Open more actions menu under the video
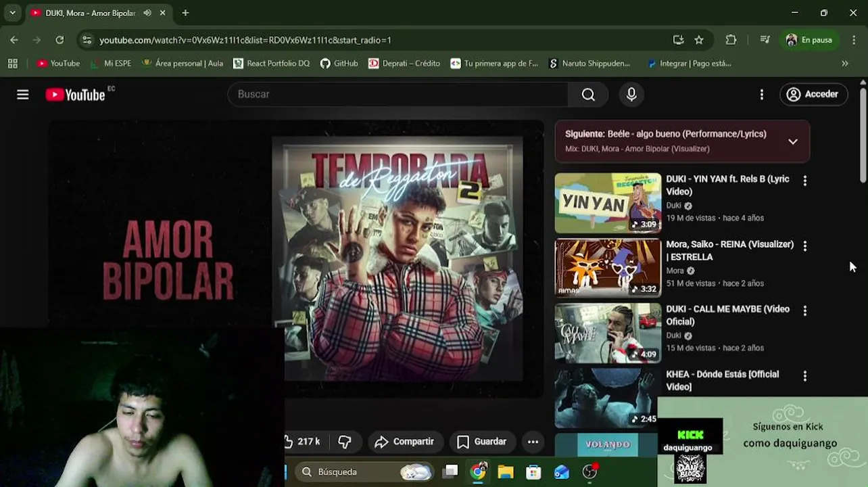 pos(533,442)
